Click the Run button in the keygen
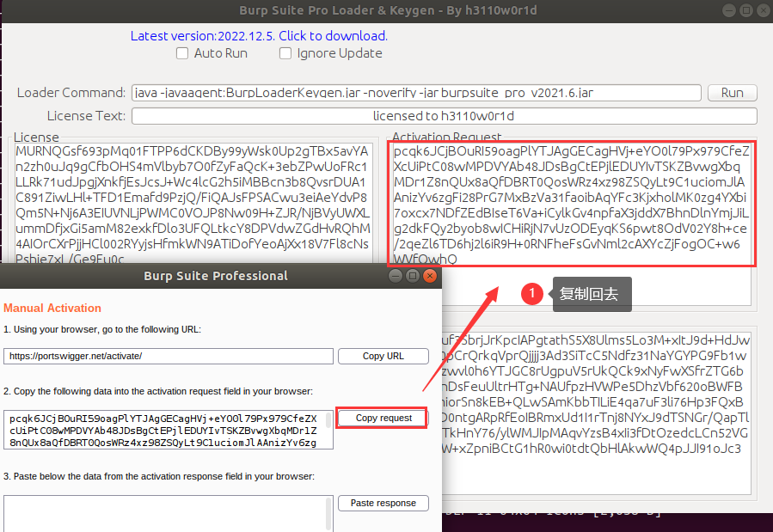773x532 pixels. click(732, 93)
